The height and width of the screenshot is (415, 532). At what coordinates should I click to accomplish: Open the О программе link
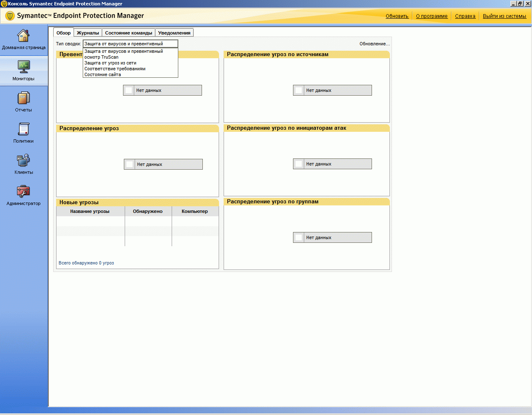432,16
